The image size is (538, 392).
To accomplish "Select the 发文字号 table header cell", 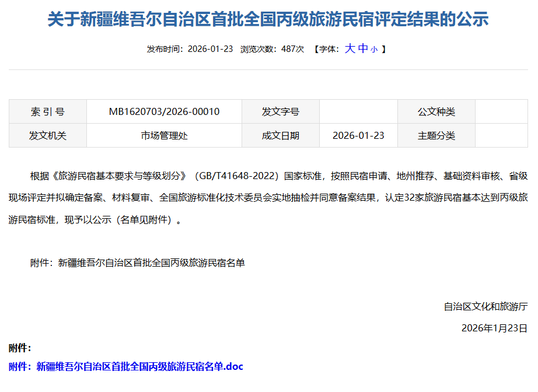I will [x=280, y=111].
